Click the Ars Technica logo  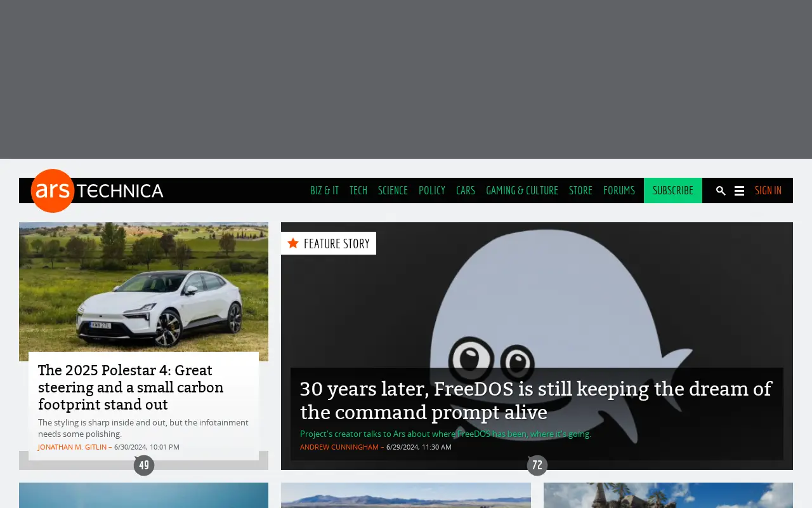pyautogui.click(x=97, y=190)
